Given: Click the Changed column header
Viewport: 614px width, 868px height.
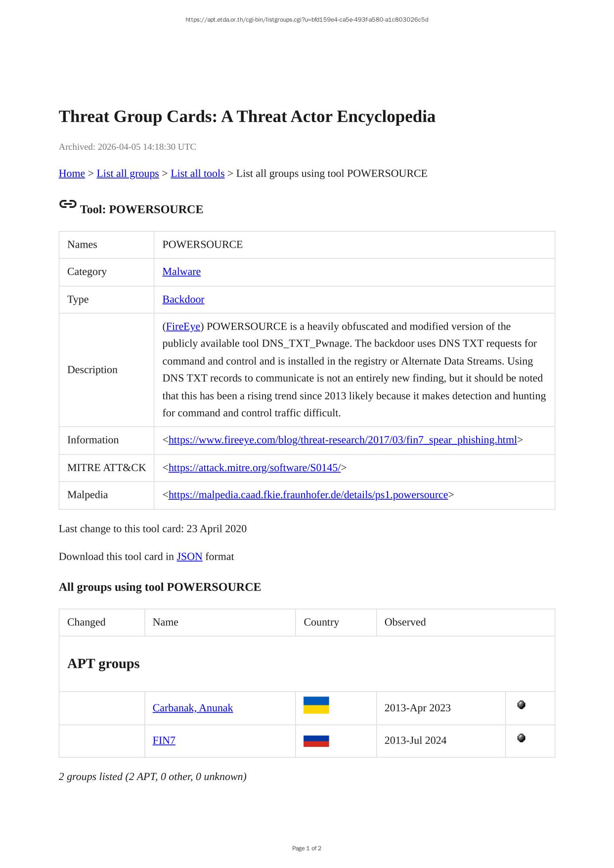Looking at the screenshot, I should pos(86,622).
